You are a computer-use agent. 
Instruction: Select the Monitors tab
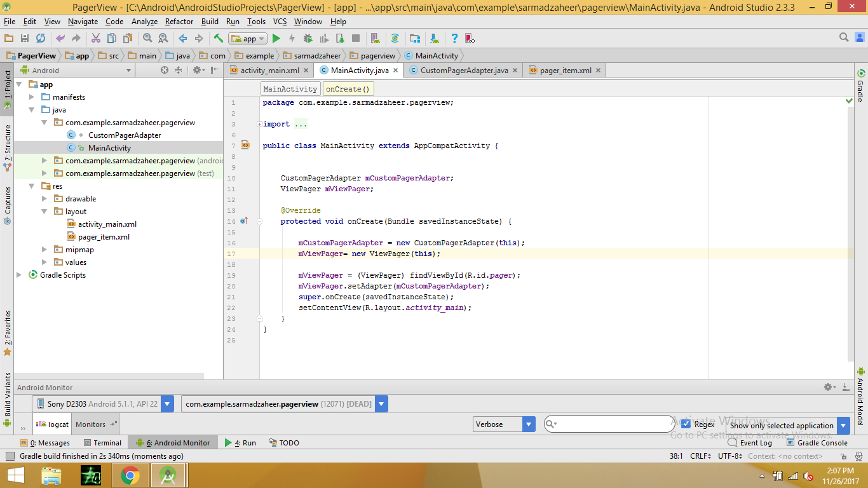pyautogui.click(x=95, y=424)
